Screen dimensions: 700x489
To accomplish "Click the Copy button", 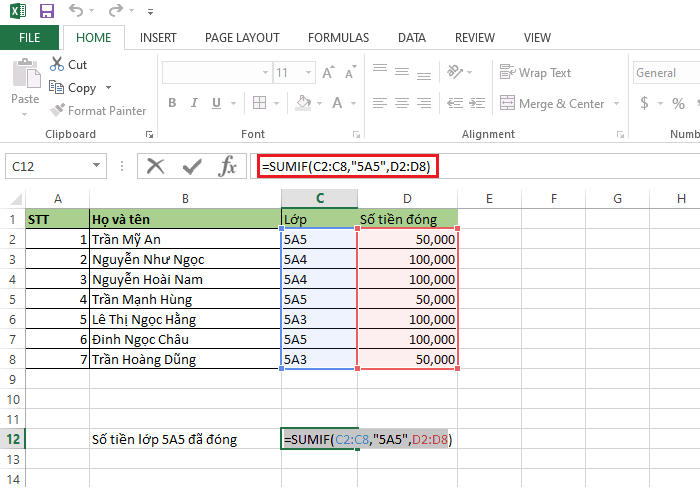I will coord(73,88).
